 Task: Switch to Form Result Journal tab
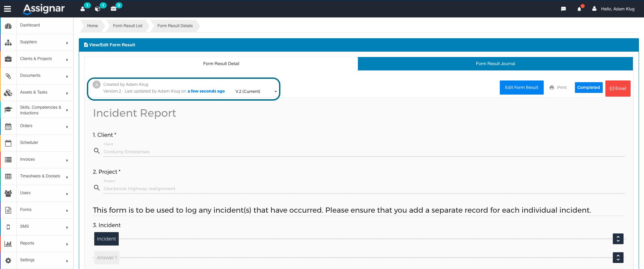click(x=495, y=64)
